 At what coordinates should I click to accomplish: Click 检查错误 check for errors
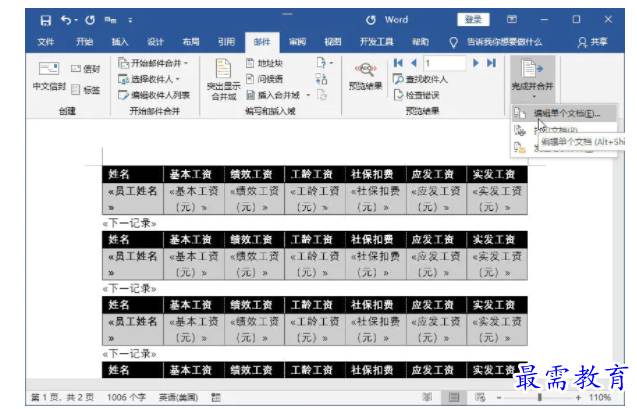(x=416, y=95)
